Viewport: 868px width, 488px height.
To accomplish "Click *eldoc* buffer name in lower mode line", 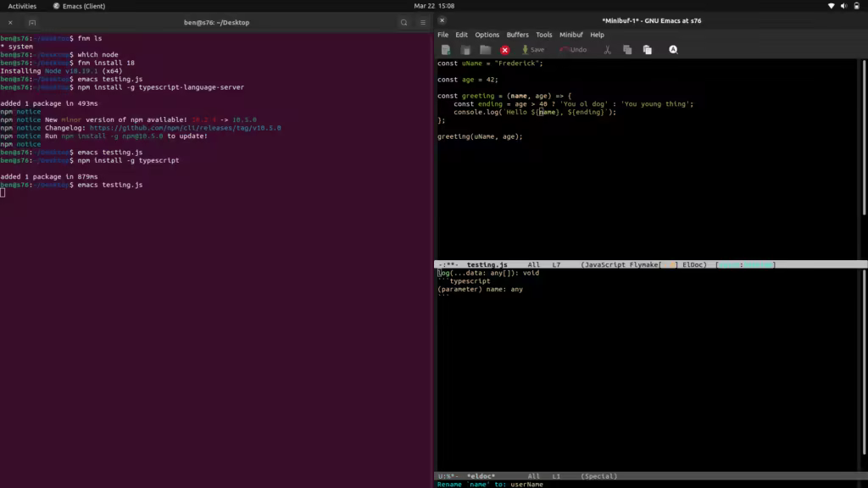I will point(481,476).
